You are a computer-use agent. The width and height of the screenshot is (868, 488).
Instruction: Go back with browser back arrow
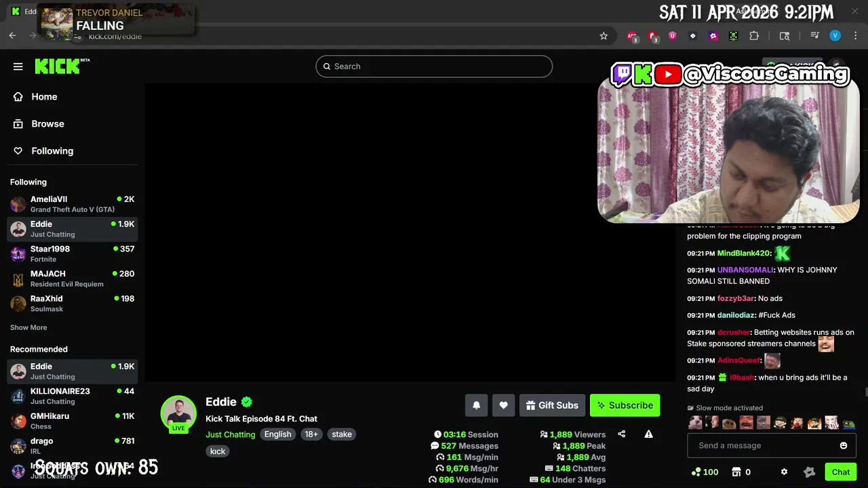(13, 36)
